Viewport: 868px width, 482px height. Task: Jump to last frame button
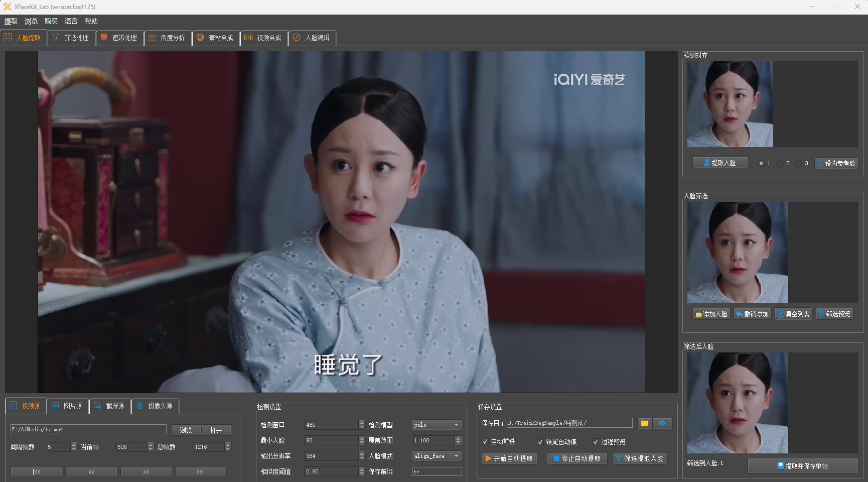pos(201,472)
